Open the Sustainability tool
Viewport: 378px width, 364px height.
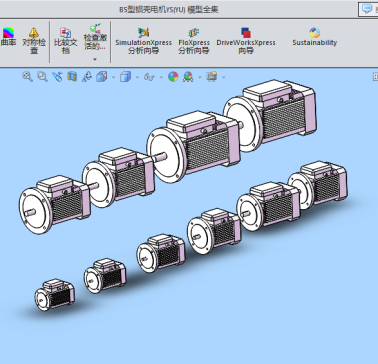[315, 37]
